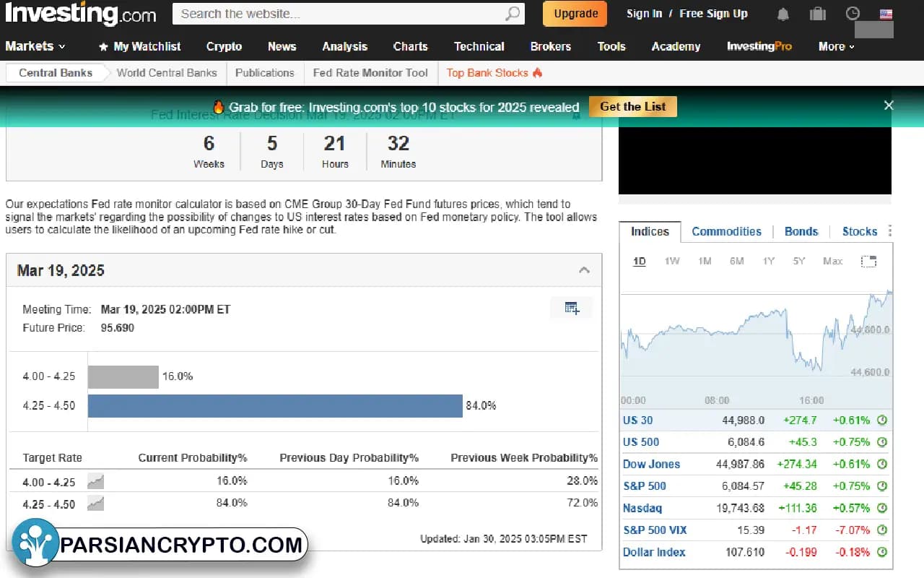
Task: Click the Get the List button
Action: click(x=632, y=106)
